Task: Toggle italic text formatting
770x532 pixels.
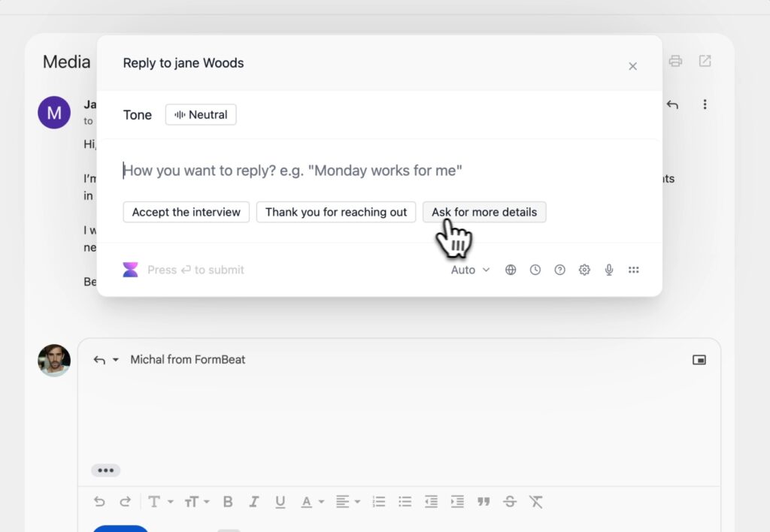Action: (x=254, y=501)
